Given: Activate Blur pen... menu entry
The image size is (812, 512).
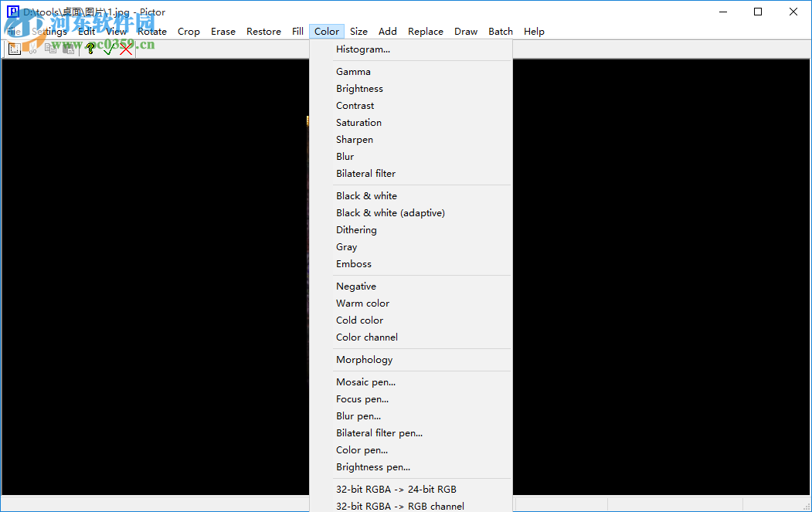Looking at the screenshot, I should tap(411, 416).
